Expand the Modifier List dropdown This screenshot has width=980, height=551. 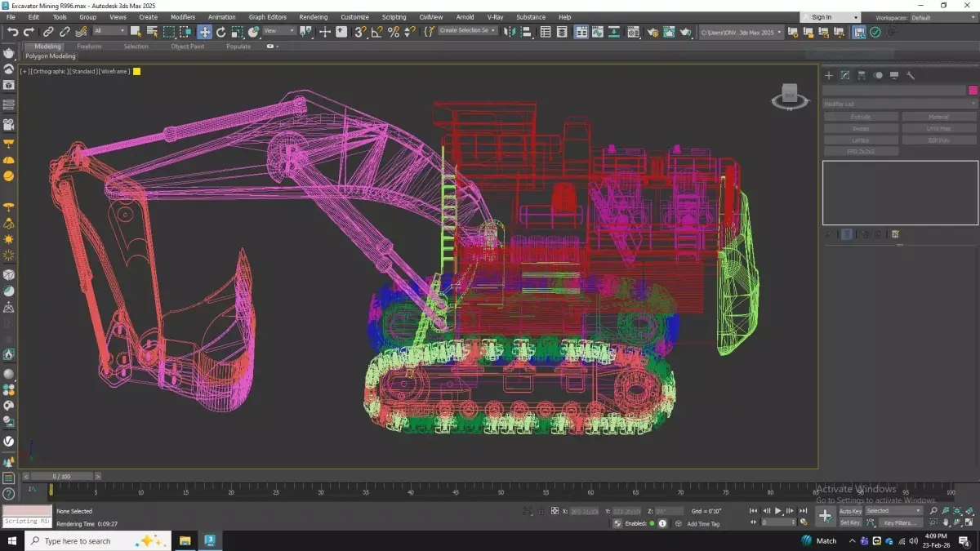[x=899, y=104]
